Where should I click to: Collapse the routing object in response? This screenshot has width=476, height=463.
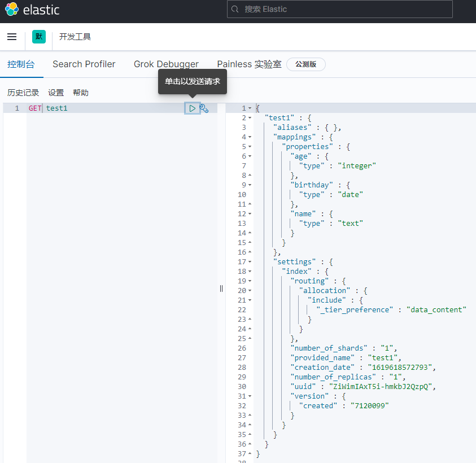point(250,281)
